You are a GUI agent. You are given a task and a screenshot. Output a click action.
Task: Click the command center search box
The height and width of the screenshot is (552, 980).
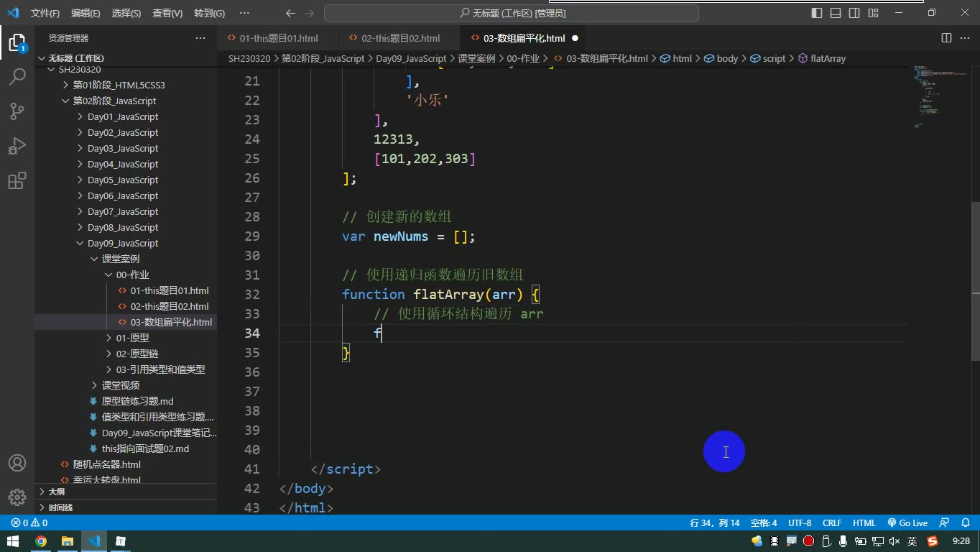coord(512,13)
